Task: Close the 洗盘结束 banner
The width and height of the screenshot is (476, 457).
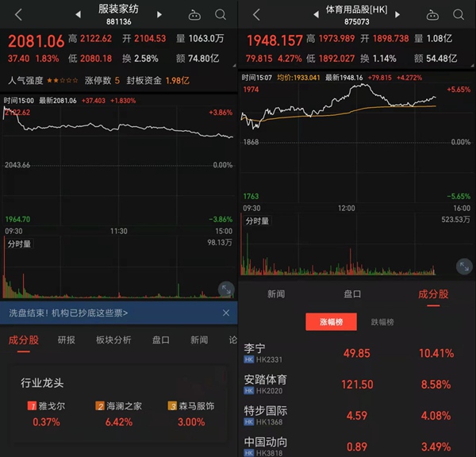Action: [x=226, y=313]
